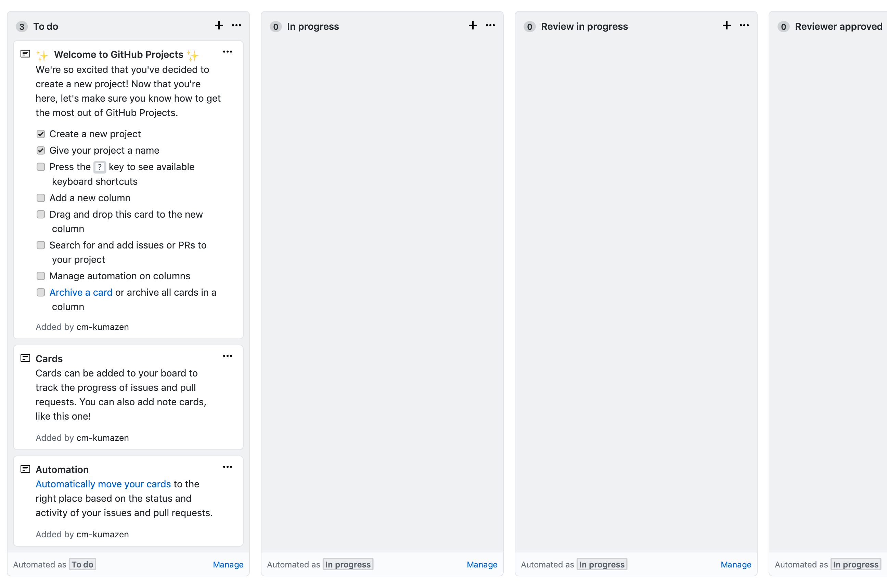The height and width of the screenshot is (588, 887).
Task: Uncheck Give your project a name
Action: [x=41, y=150]
